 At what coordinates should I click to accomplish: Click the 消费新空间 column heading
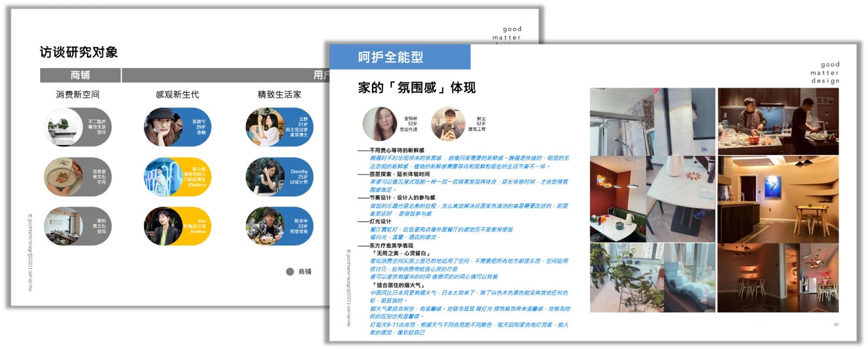(78, 95)
